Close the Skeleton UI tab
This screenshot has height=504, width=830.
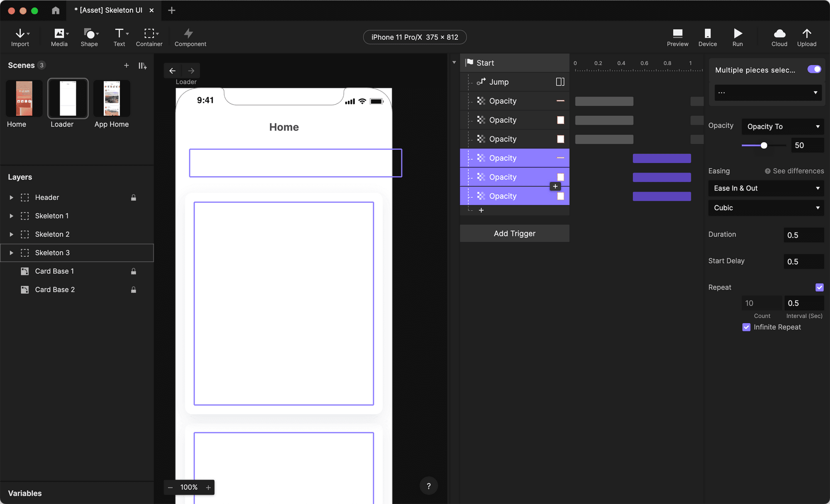click(x=152, y=10)
